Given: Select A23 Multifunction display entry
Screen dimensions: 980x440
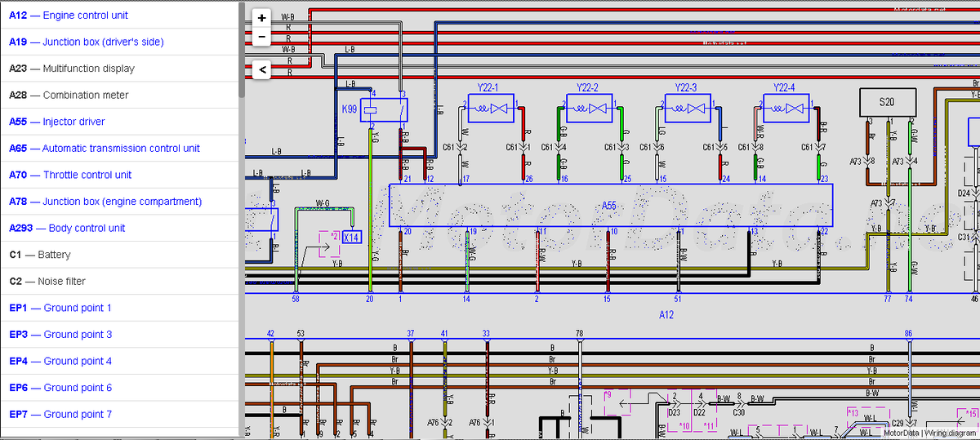Looking at the screenshot, I should click(72, 69).
